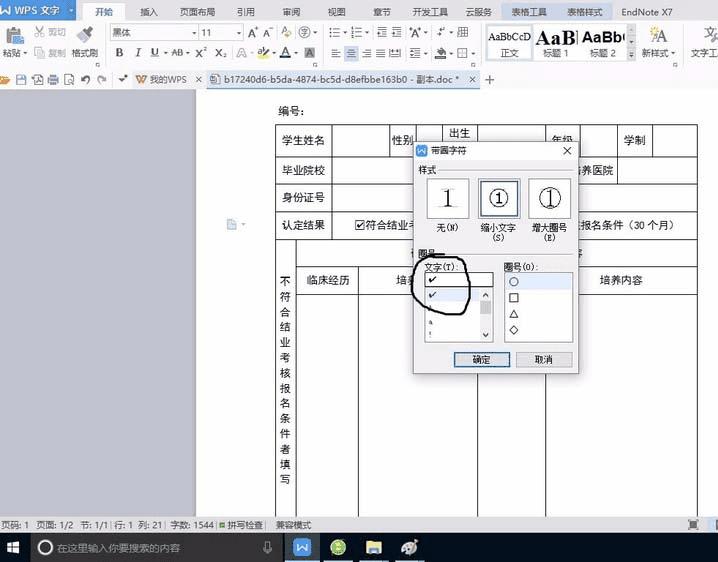718x562 pixels.
Task: Click the WPS Writer icon on the taskbar
Action: click(x=302, y=547)
